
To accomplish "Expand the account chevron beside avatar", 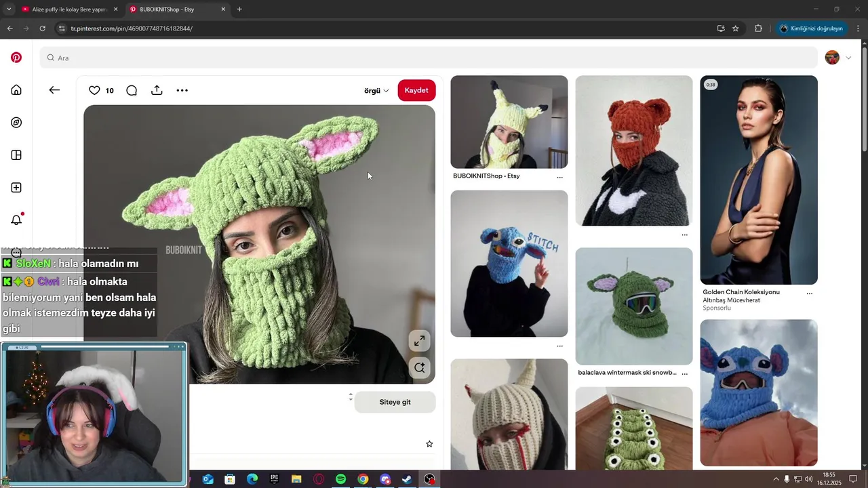I will 848,58.
